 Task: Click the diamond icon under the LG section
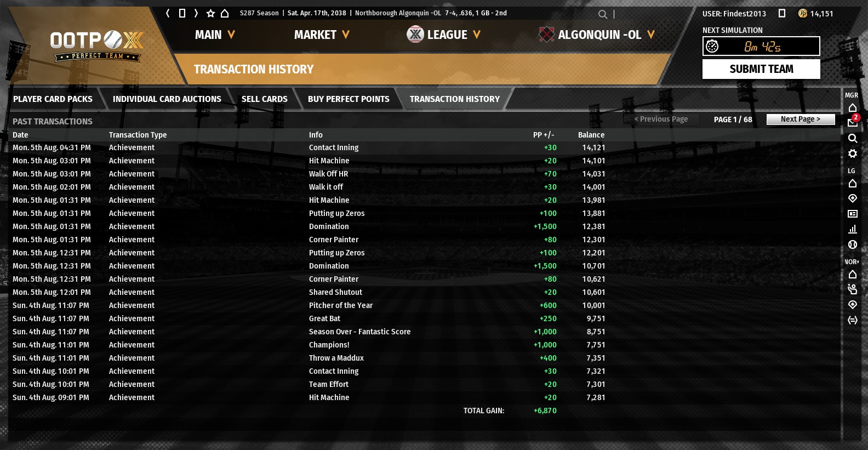(853, 198)
